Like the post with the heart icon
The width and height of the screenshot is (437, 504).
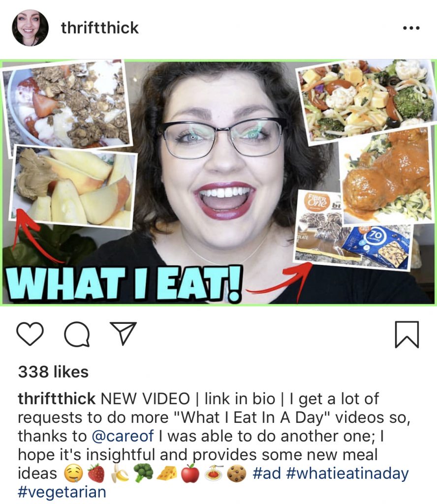point(30,334)
